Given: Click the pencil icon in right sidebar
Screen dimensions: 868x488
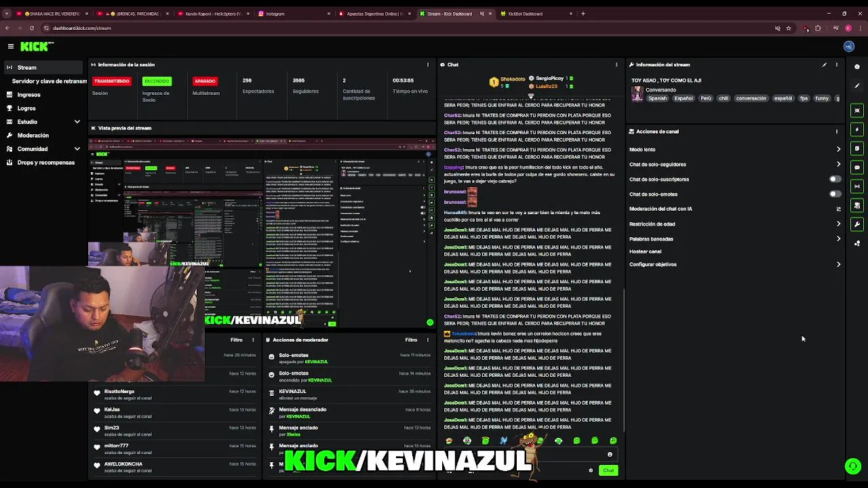Looking at the screenshot, I should 857,85.
